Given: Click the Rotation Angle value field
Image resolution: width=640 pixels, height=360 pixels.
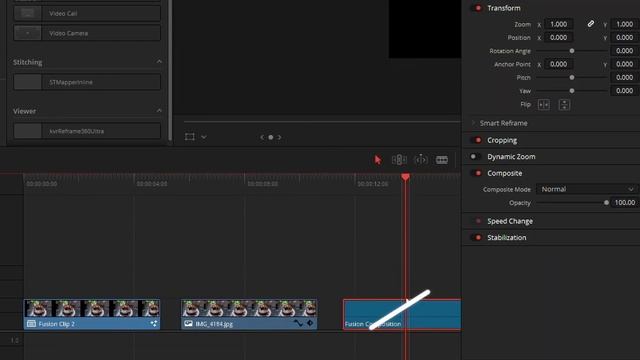Looking at the screenshot, I should click(x=624, y=51).
